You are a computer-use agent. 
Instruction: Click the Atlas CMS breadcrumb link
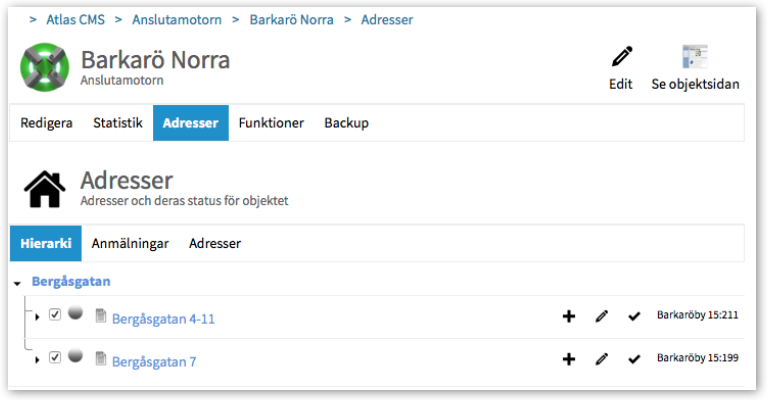click(75, 20)
